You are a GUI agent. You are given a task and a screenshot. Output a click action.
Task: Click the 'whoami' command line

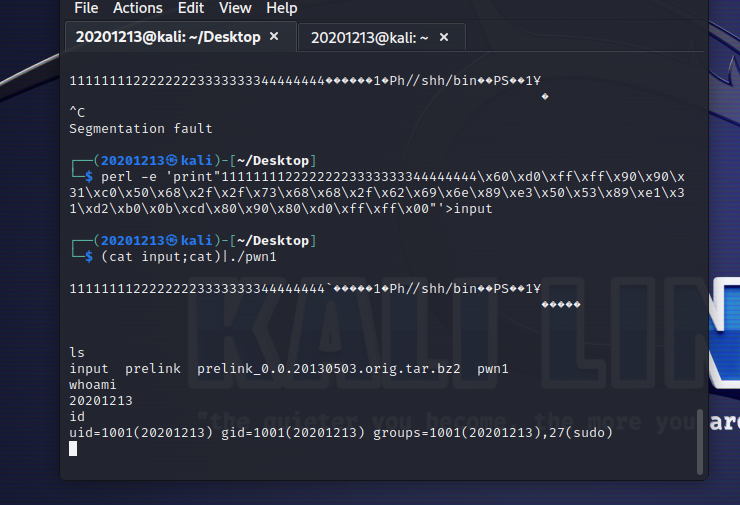pyautogui.click(x=92, y=385)
